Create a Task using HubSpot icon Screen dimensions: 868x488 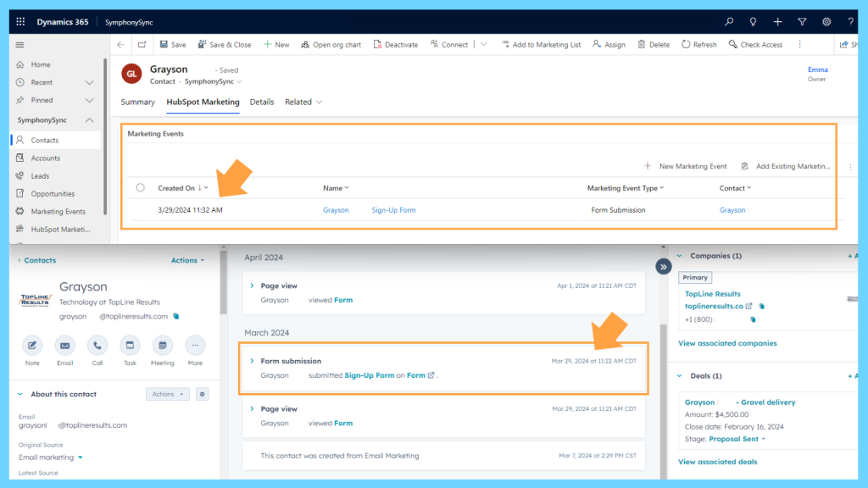[x=130, y=346]
